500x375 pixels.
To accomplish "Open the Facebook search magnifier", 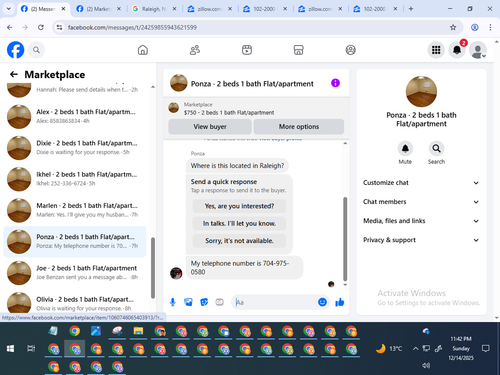I will [x=36, y=50].
